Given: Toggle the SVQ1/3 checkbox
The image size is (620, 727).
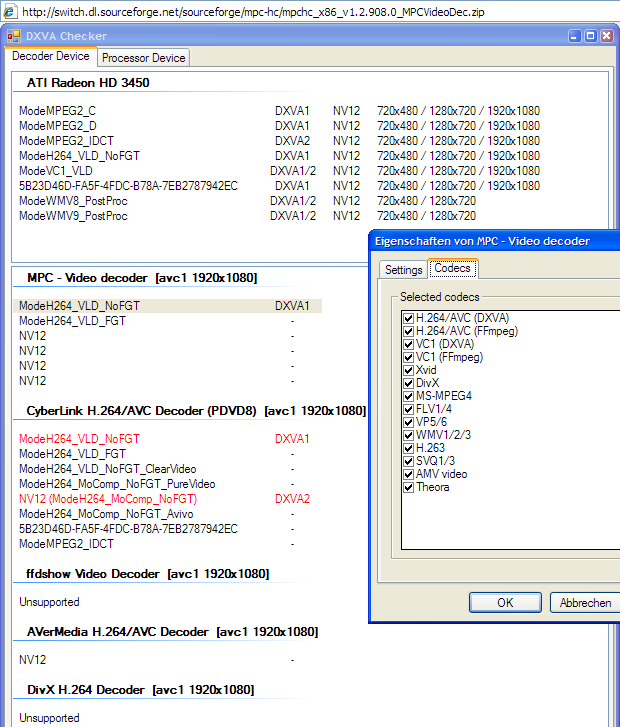Looking at the screenshot, I should pyautogui.click(x=408, y=461).
